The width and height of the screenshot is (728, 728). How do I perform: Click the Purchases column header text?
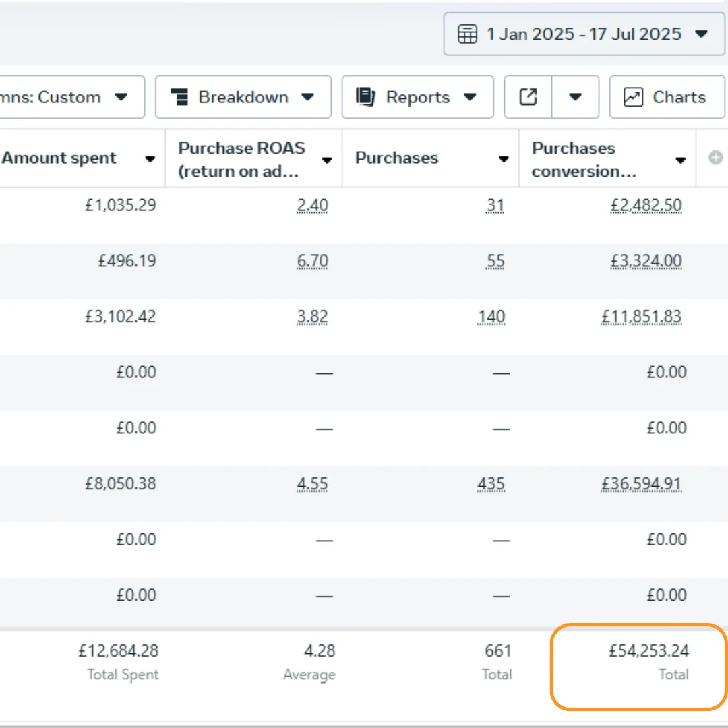396,158
